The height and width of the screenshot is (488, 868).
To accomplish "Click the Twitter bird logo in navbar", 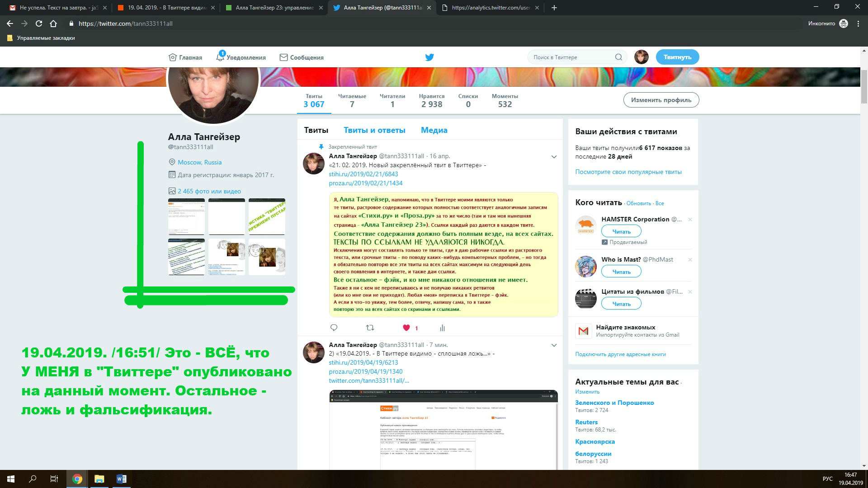I will coord(429,57).
